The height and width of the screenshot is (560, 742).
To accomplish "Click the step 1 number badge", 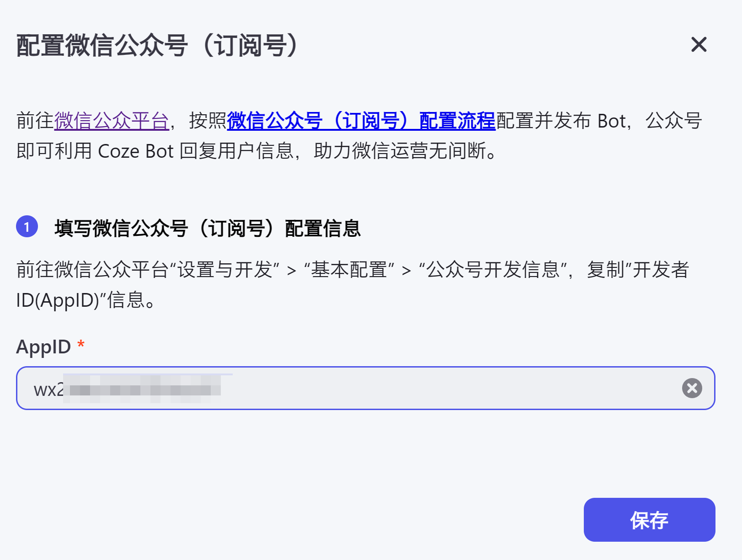I will [x=27, y=227].
